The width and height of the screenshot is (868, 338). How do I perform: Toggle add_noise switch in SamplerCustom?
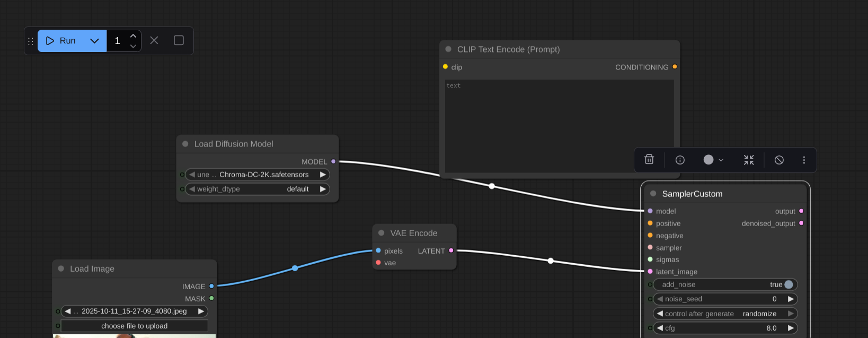click(x=789, y=284)
